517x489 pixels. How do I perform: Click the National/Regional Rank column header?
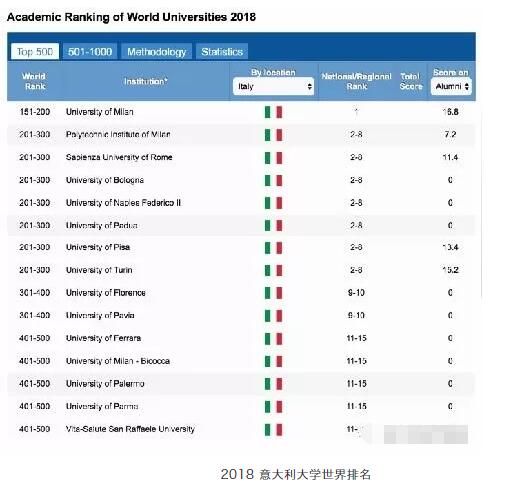[x=356, y=81]
